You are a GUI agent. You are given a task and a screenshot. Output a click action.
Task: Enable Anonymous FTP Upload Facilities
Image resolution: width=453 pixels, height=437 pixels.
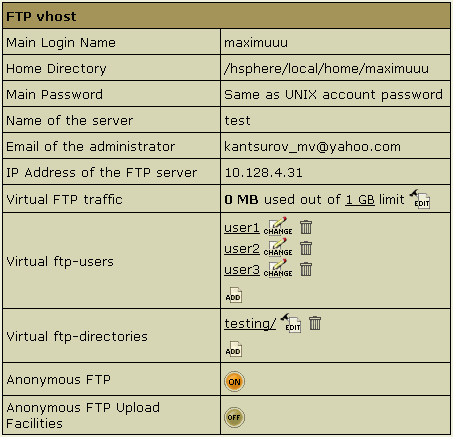tap(234, 417)
